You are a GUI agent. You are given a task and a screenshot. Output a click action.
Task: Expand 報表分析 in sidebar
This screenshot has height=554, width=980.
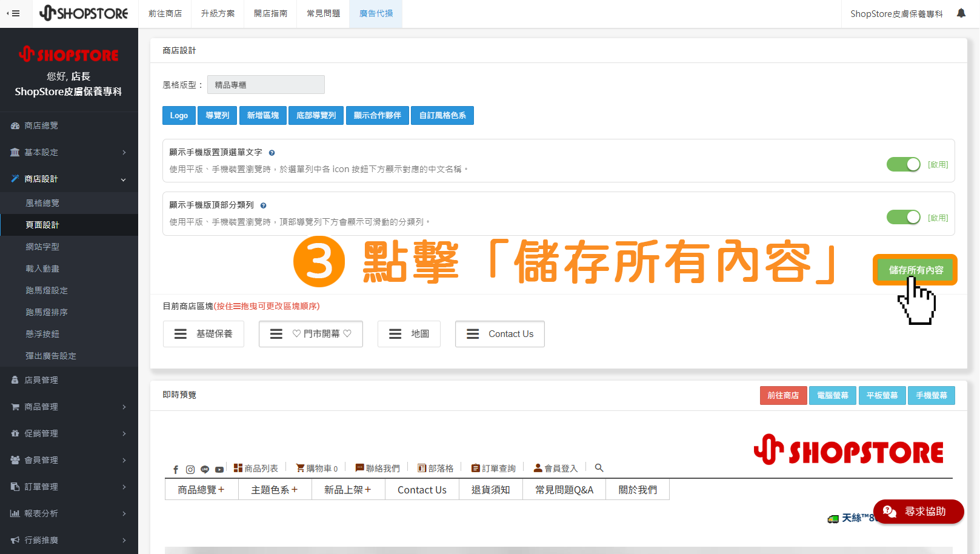pos(69,513)
